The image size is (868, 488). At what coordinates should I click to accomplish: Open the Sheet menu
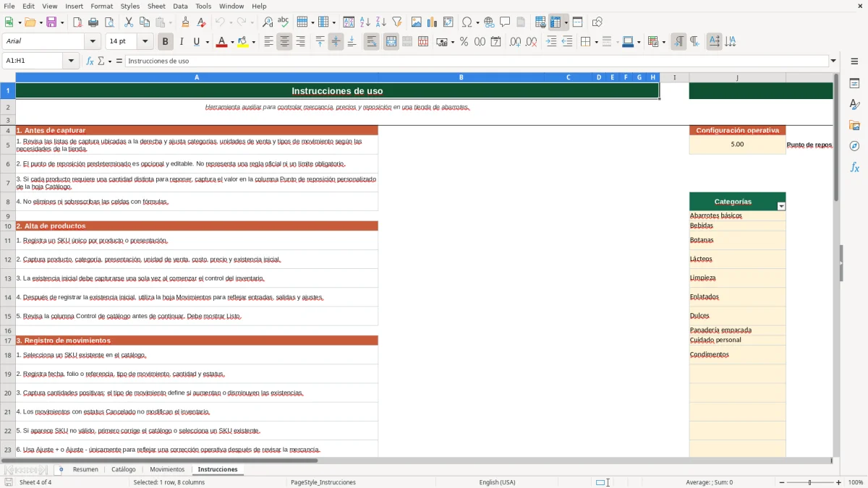156,6
